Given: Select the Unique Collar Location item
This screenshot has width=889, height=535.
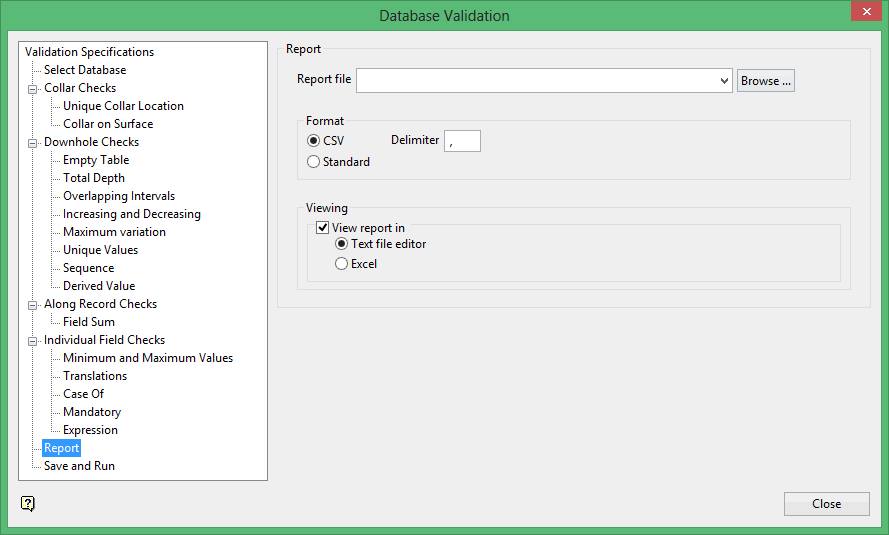Looking at the screenshot, I should click(123, 106).
